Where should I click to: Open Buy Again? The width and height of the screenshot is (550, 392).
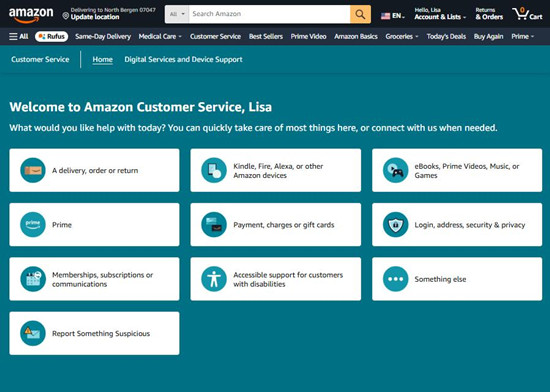coord(488,36)
